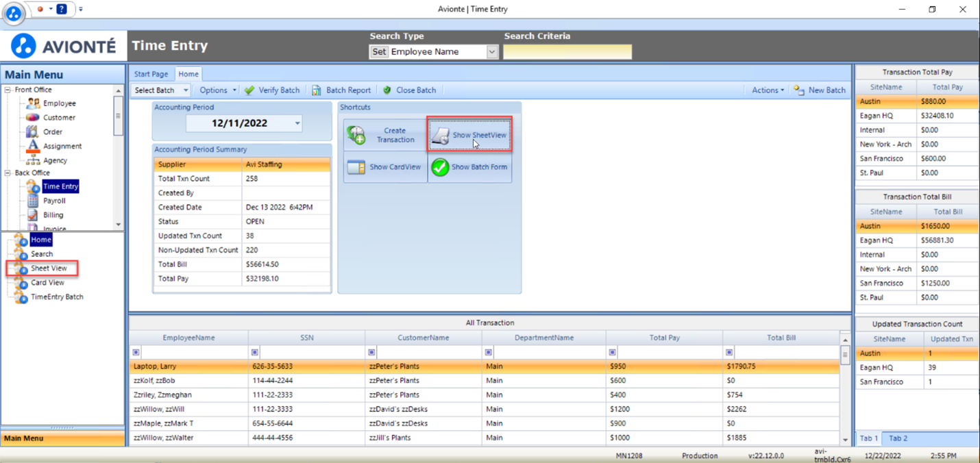
Task: Open the small arrow beside the red dot
Action: tap(51, 10)
